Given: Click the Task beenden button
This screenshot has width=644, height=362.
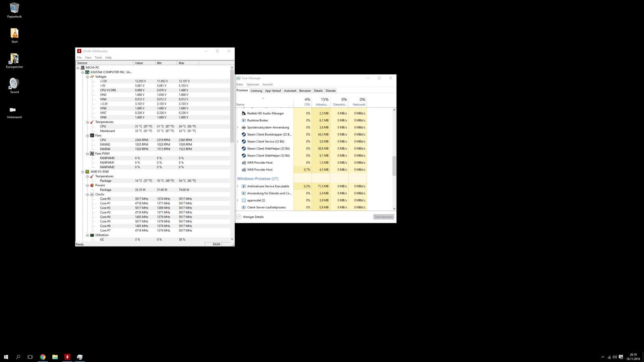Looking at the screenshot, I should pyautogui.click(x=384, y=217).
